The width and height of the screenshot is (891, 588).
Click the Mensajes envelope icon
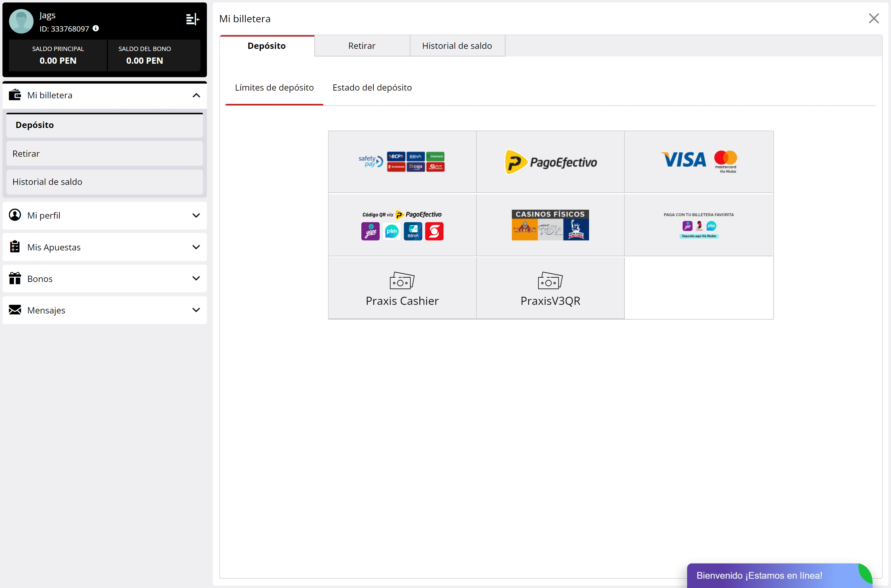pos(15,310)
